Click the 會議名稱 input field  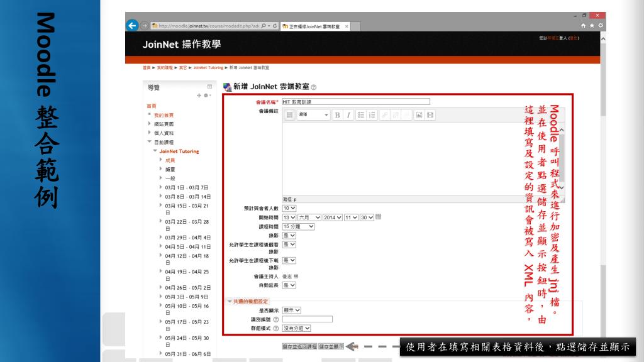pos(356,102)
